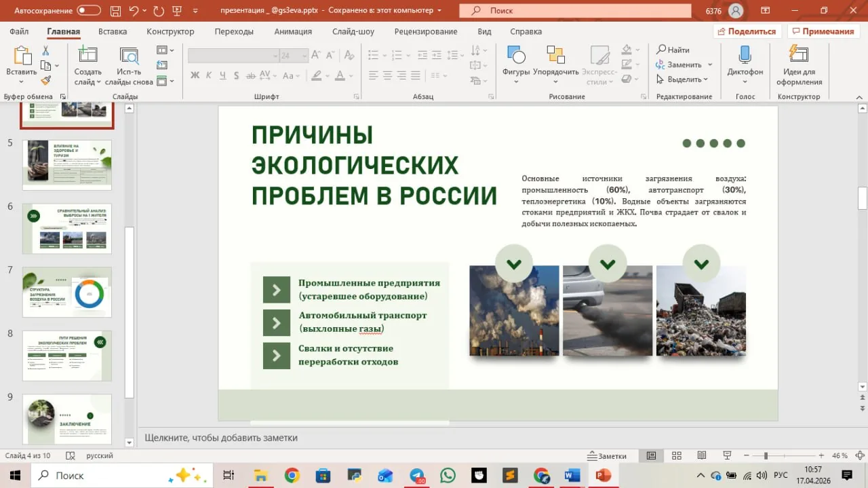Click the Format Painter brush icon
Viewport: 868px width, 488px height.
click(x=45, y=80)
